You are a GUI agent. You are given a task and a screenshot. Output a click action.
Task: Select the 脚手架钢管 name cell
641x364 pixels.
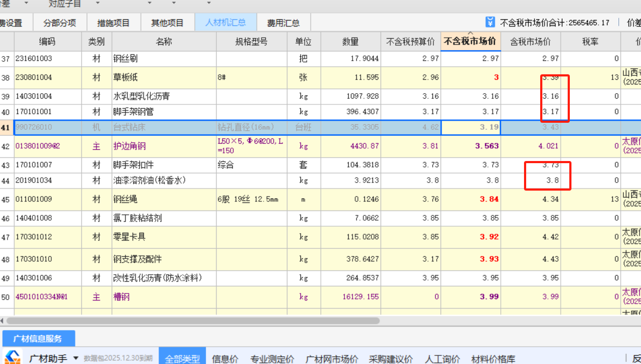coord(164,111)
